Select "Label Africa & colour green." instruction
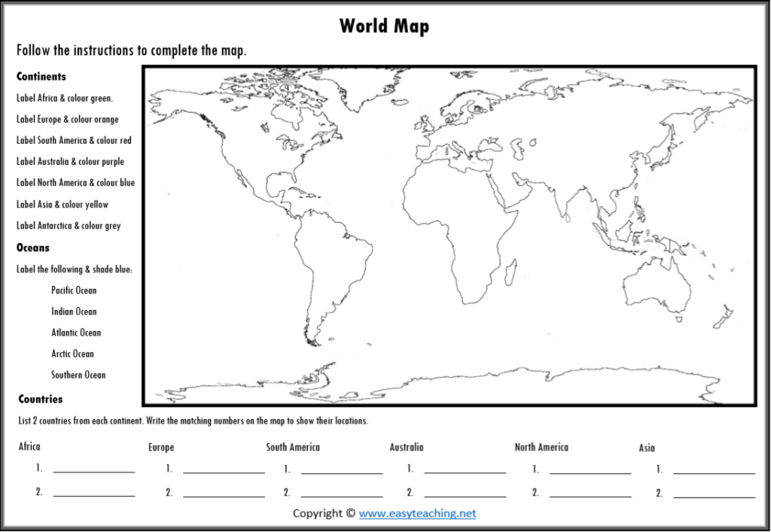This screenshot has height=532, width=771. click(65, 99)
